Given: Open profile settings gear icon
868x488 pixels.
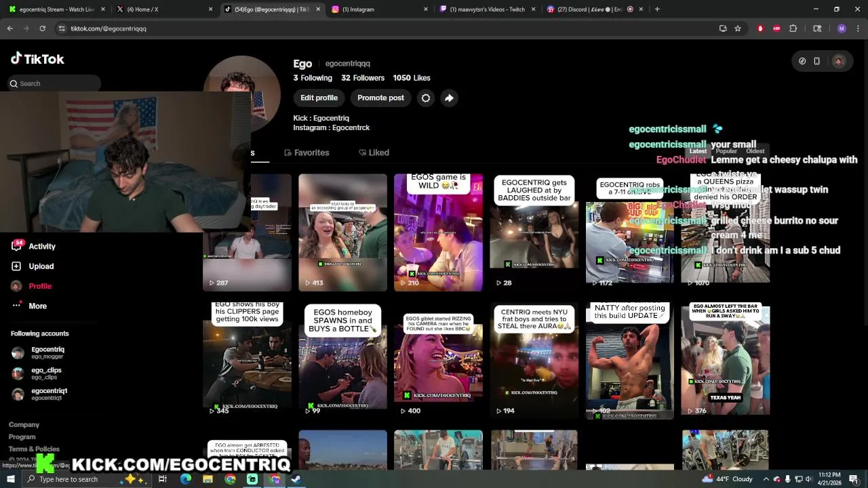Looking at the screenshot, I should pyautogui.click(x=426, y=98).
